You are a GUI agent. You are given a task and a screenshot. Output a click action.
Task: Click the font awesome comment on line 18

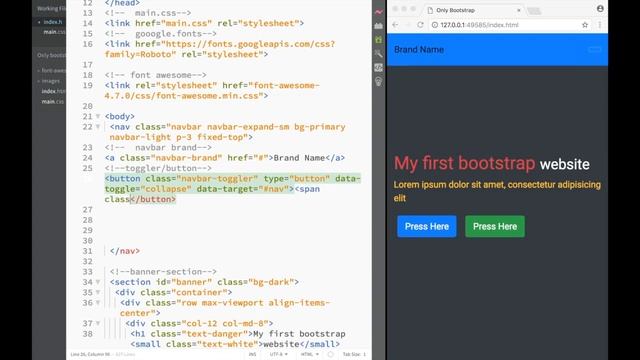coord(156,75)
